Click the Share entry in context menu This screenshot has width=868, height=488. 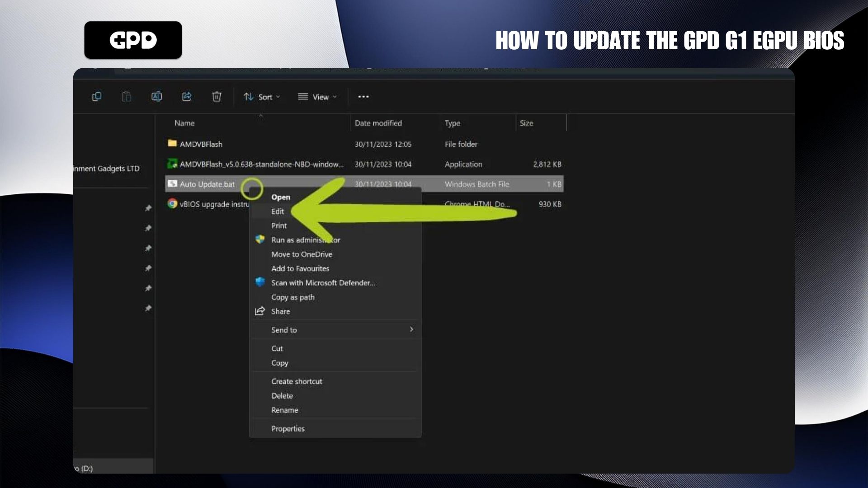coord(280,311)
